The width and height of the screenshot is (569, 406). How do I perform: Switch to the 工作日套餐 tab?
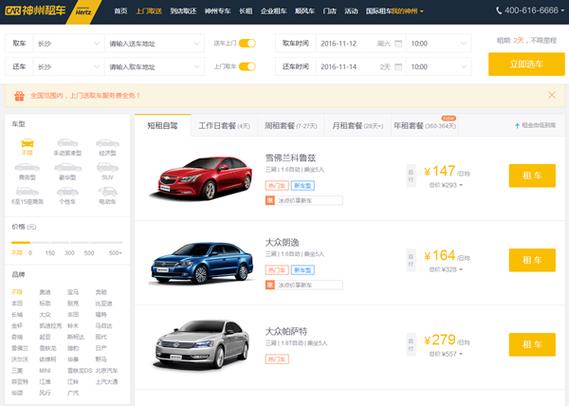pos(225,126)
